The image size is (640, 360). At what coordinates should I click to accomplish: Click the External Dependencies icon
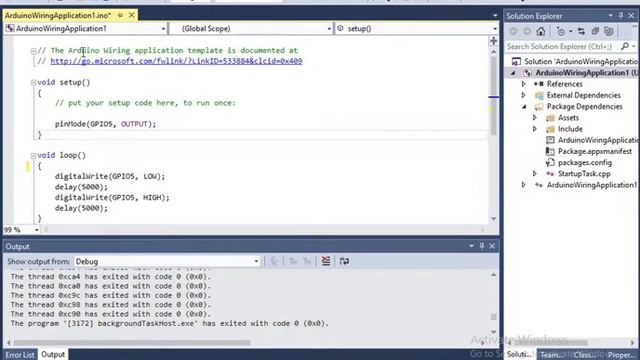click(539, 96)
